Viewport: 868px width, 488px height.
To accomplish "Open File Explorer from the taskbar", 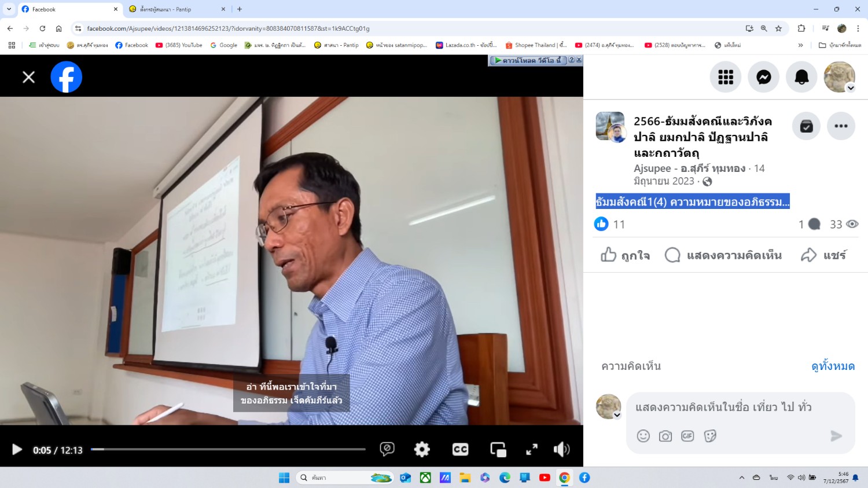I will (x=465, y=478).
